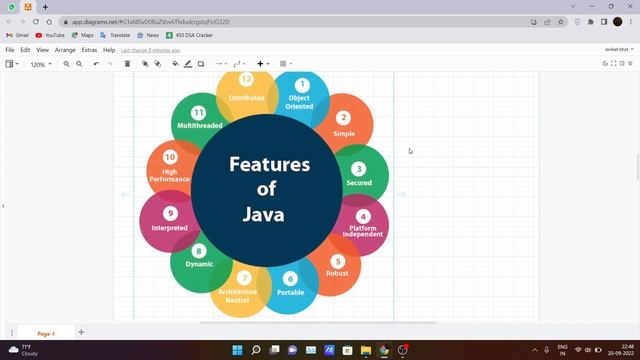Select the Page-1 tab
The width and height of the screenshot is (640, 360).
46,333
